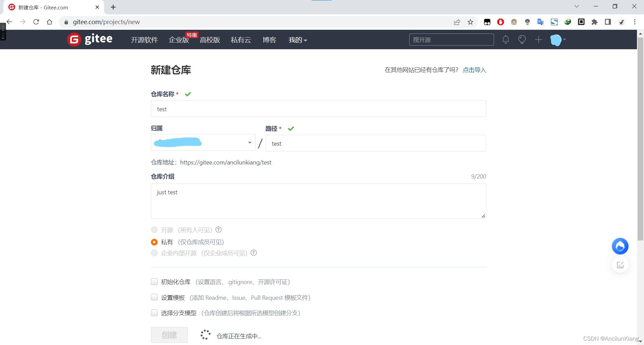Click the browser address bar URL
This screenshot has height=345, width=644.
(x=106, y=22)
